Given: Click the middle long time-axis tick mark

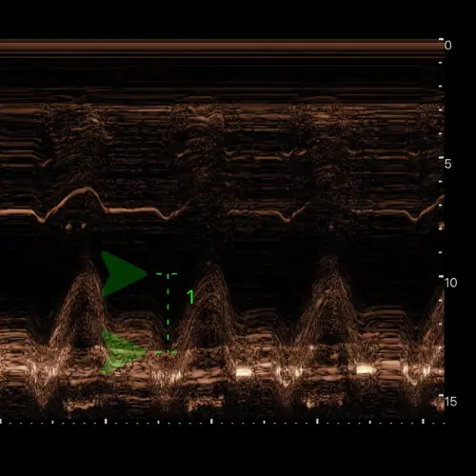Looking at the screenshot, I should click(x=211, y=421).
